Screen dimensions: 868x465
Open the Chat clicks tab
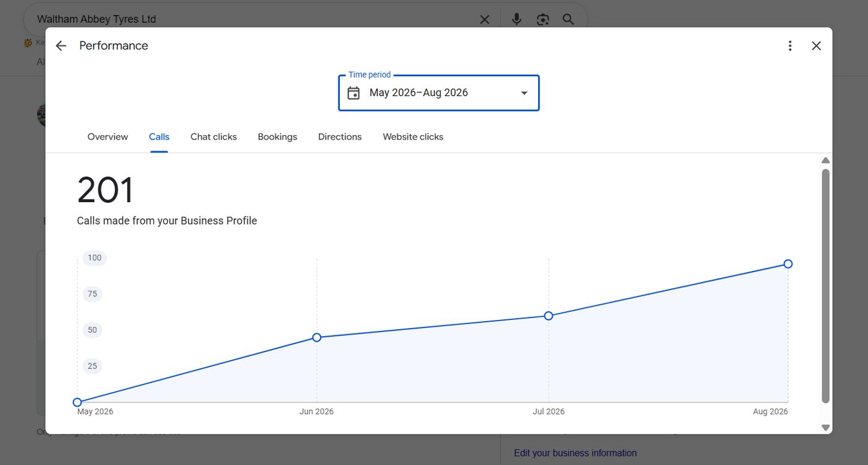click(214, 137)
